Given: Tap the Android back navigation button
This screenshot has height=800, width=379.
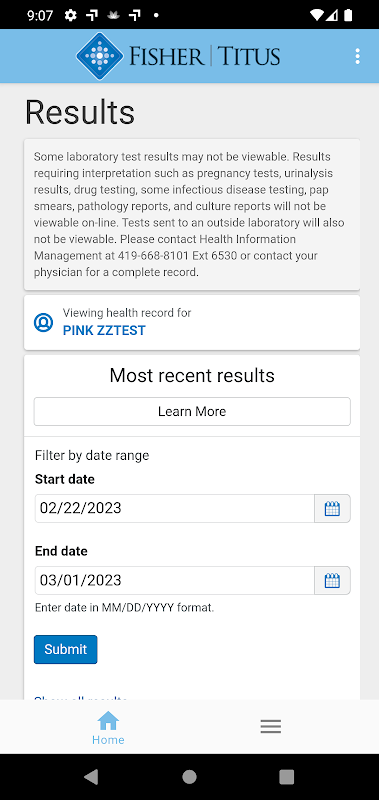Looking at the screenshot, I should (91, 777).
